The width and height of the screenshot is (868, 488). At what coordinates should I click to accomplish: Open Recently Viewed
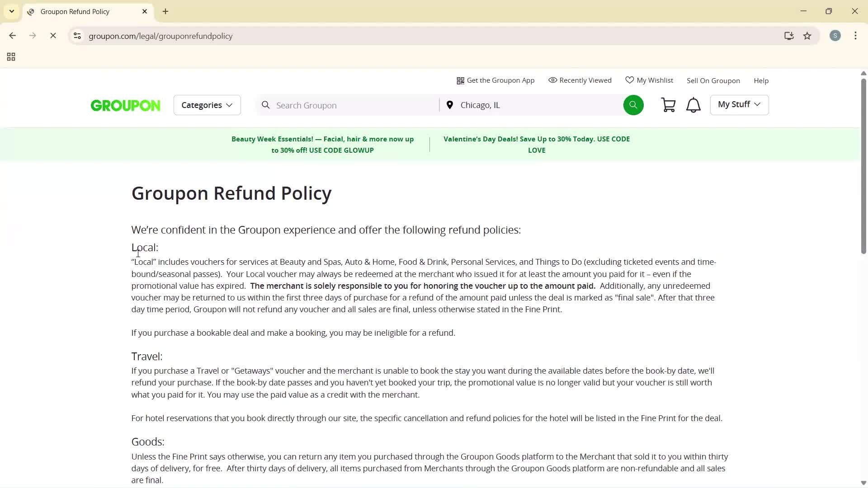coord(580,80)
